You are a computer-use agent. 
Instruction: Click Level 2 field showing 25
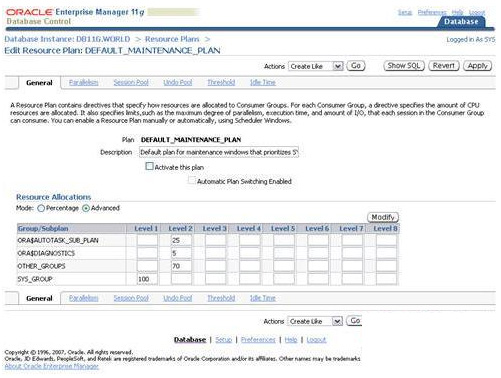181,240
